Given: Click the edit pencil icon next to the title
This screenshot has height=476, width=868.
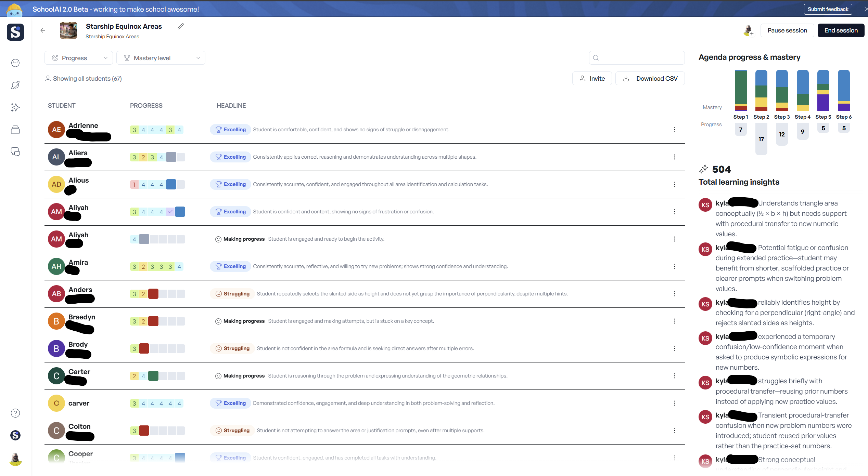Looking at the screenshot, I should 181,26.
